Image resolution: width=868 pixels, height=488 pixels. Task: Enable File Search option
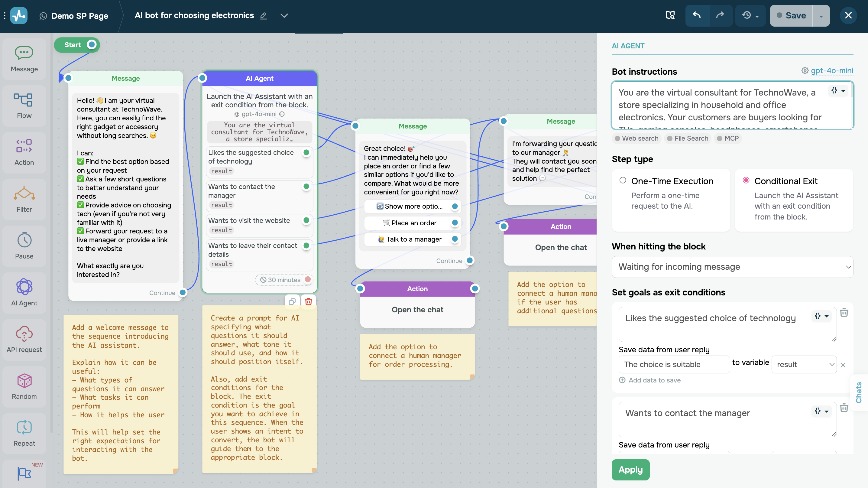687,138
